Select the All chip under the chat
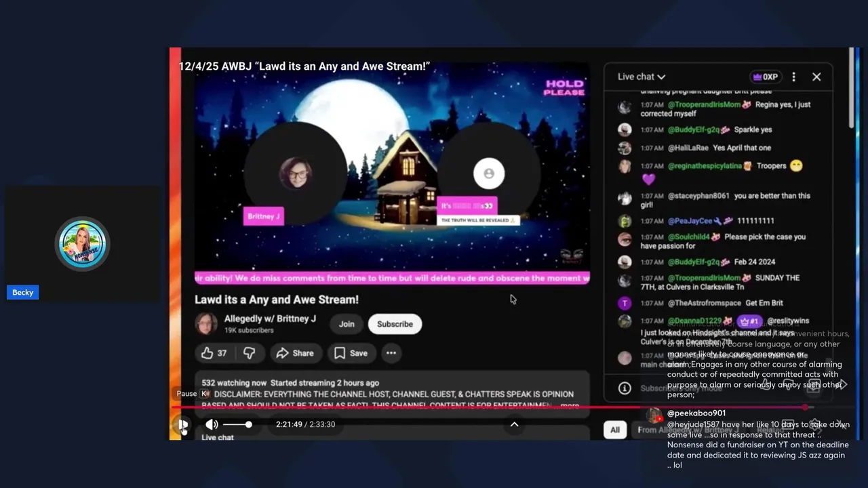Screen dimensions: 868x488 pos(615,430)
